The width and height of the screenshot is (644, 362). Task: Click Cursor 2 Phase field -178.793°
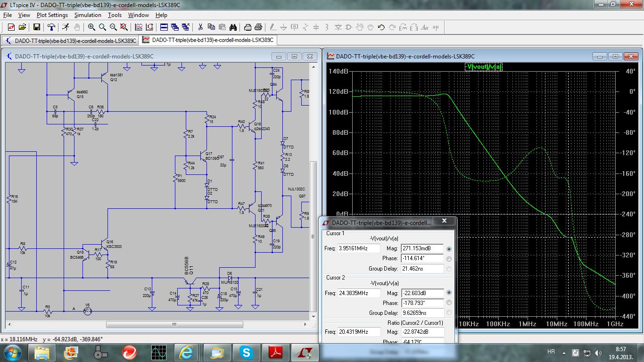422,303
